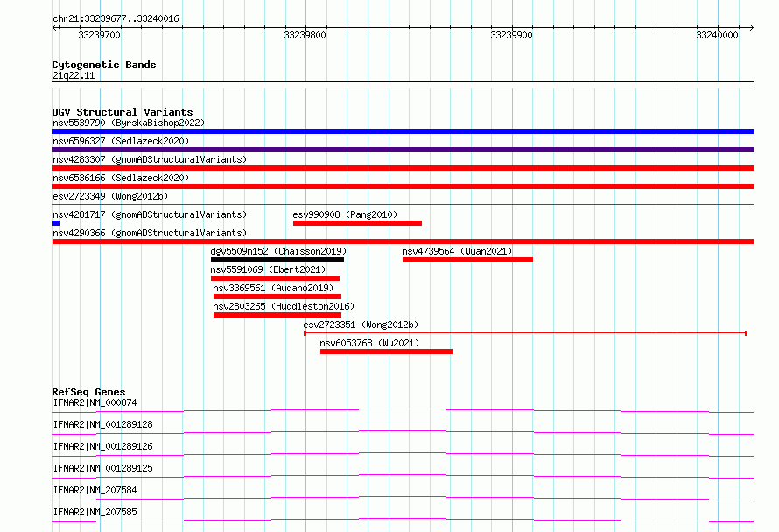Click the 21q22.11 cytogenetic band label
This screenshot has width=779, height=532.
pyautogui.click(x=74, y=75)
